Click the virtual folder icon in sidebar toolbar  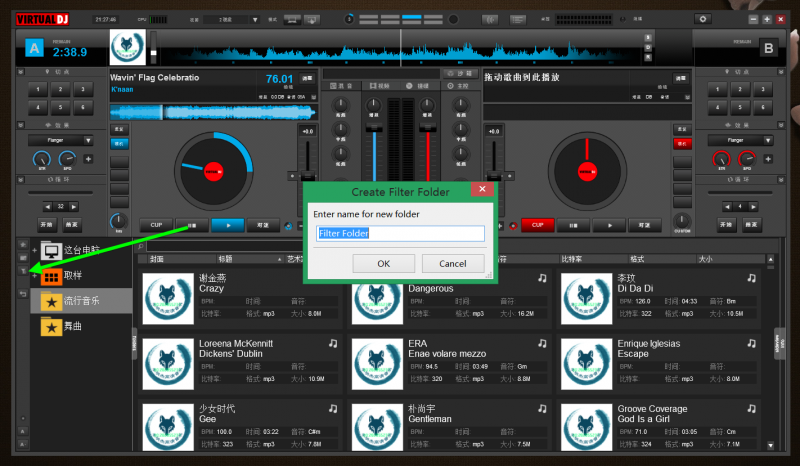(23, 258)
